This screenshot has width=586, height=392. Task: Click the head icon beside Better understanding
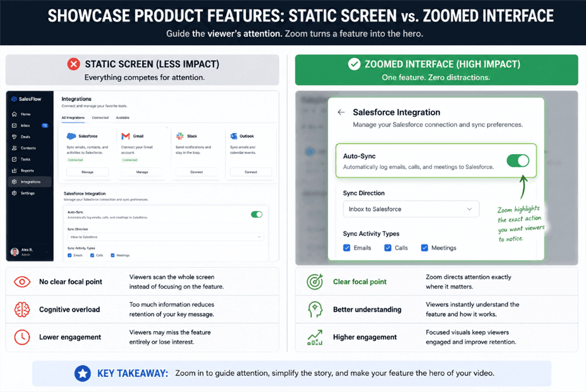point(315,309)
